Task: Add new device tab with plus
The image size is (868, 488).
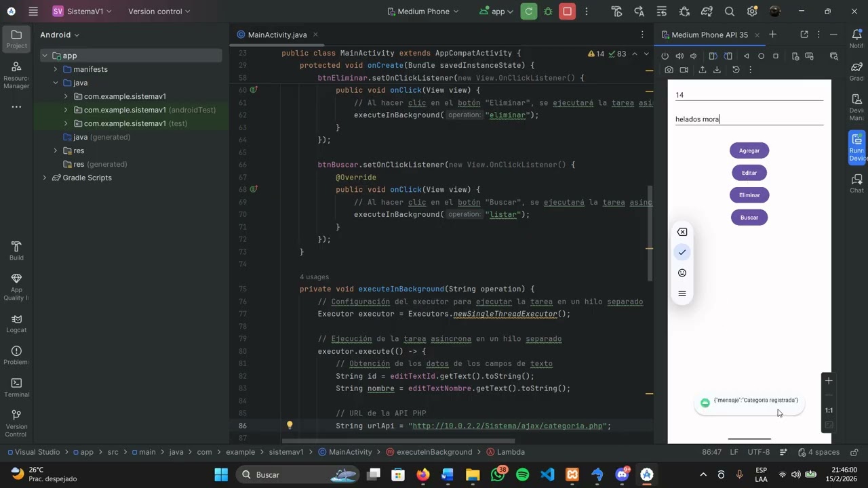Action: 772,35
